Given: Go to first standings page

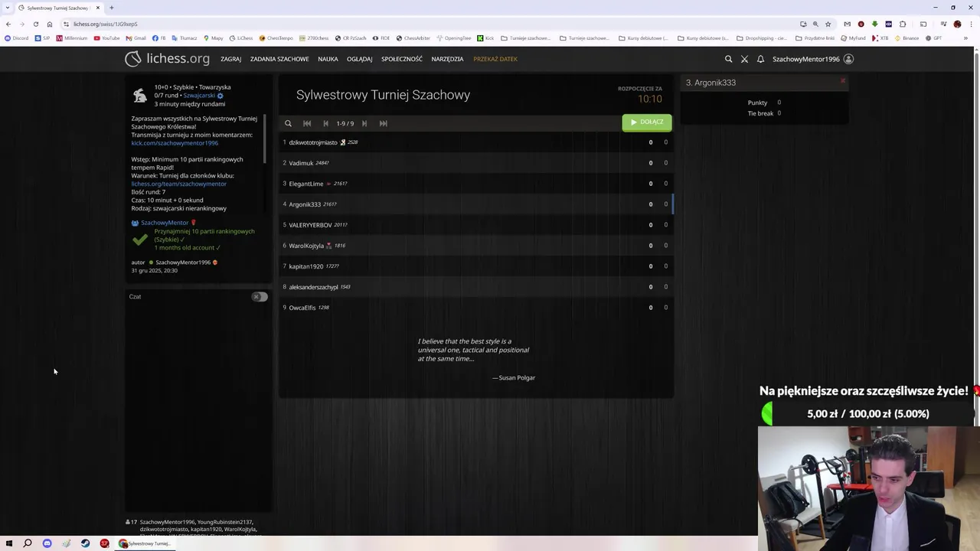Looking at the screenshot, I should pyautogui.click(x=307, y=123).
